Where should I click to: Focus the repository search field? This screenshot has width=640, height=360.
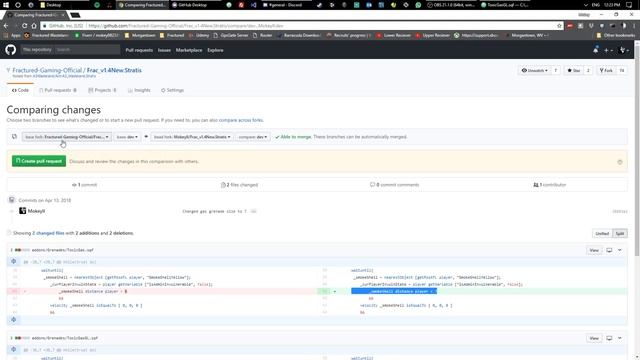pyautogui.click(x=87, y=50)
